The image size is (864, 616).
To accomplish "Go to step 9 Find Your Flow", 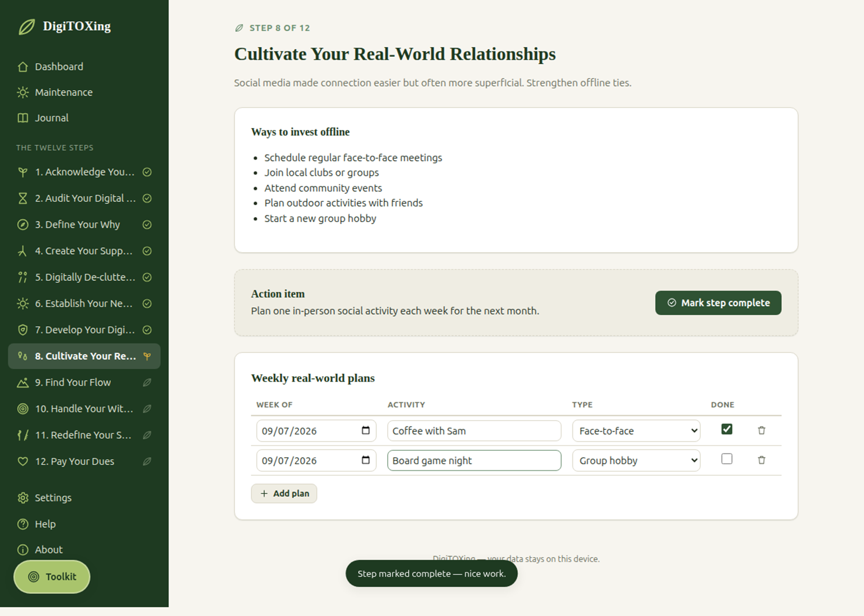I will [x=84, y=383].
